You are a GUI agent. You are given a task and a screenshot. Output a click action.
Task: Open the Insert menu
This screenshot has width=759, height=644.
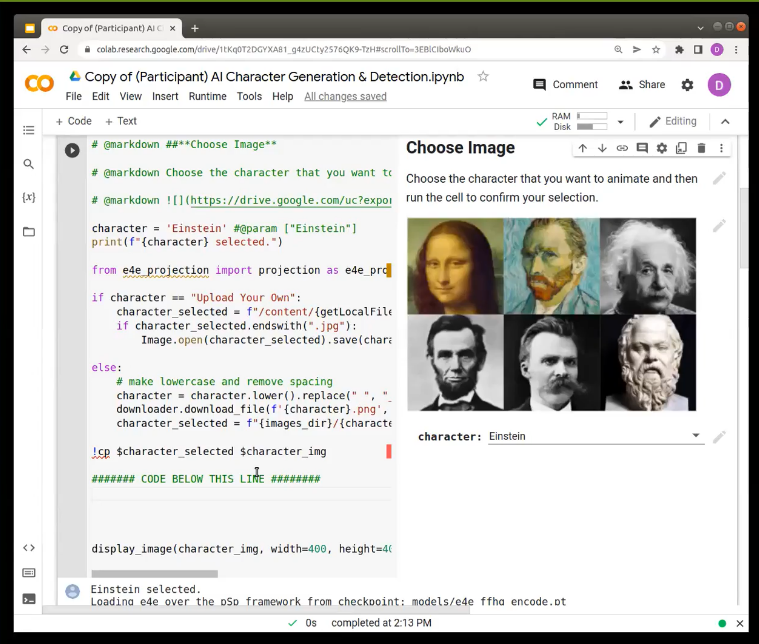click(x=165, y=96)
